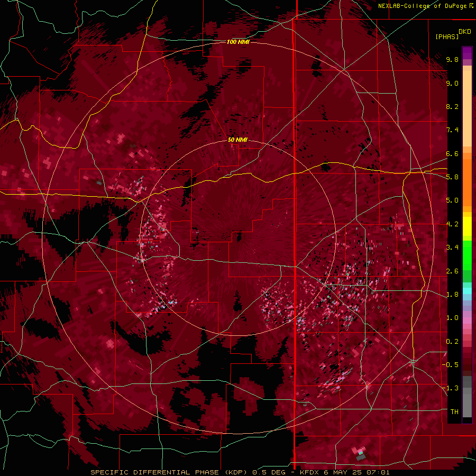Click the KFDX station identifier in the caption

(x=309, y=472)
